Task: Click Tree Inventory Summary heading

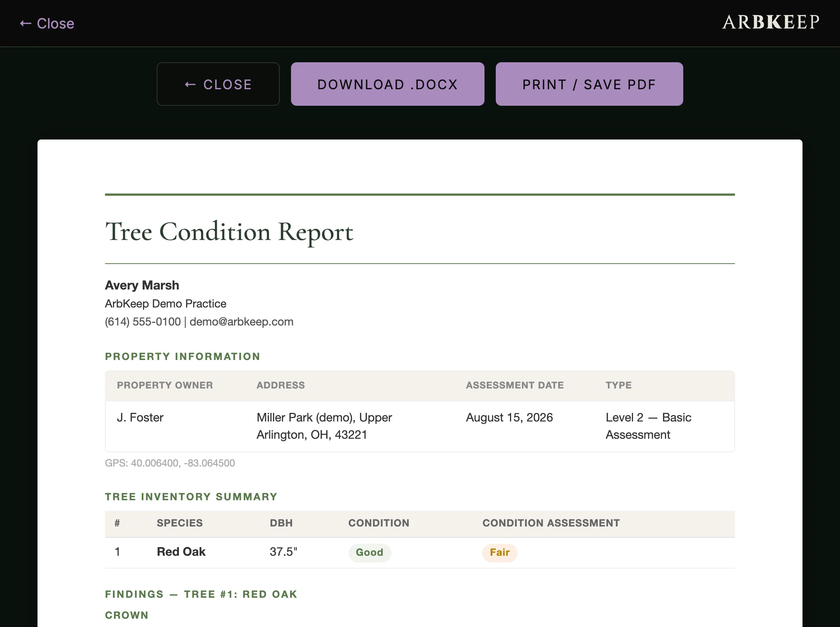Action: [x=191, y=497]
